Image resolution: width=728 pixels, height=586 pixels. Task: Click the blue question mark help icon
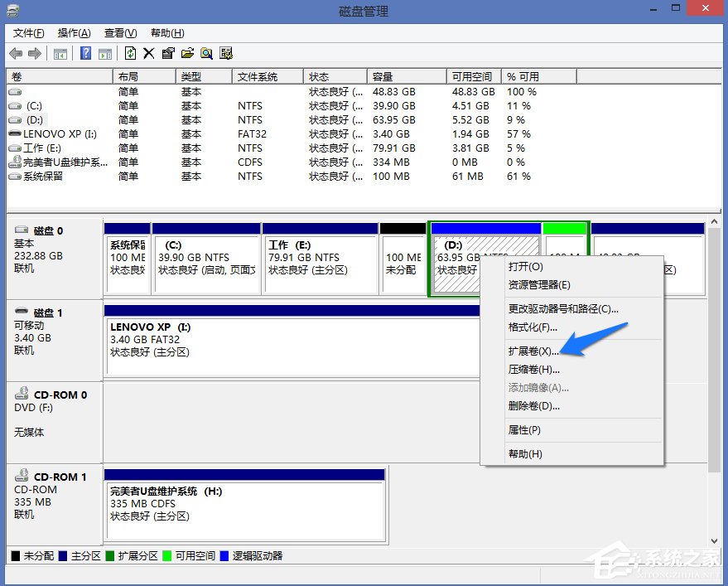coord(85,53)
